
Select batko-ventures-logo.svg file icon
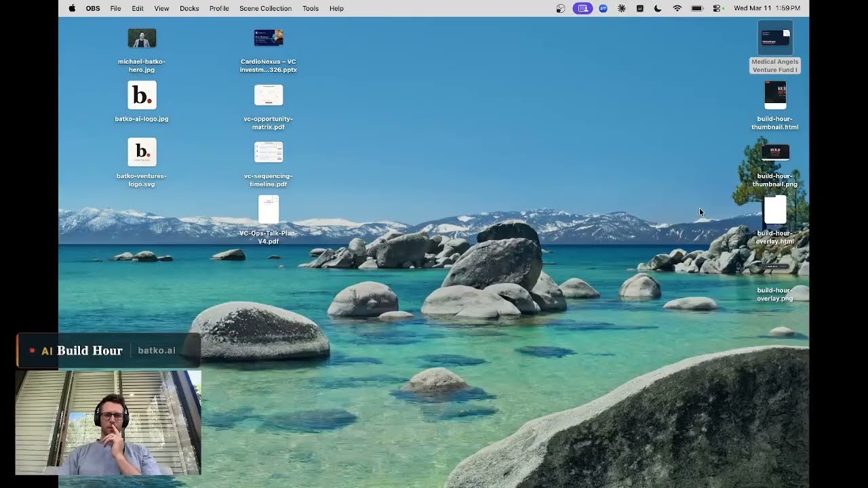[x=142, y=152]
